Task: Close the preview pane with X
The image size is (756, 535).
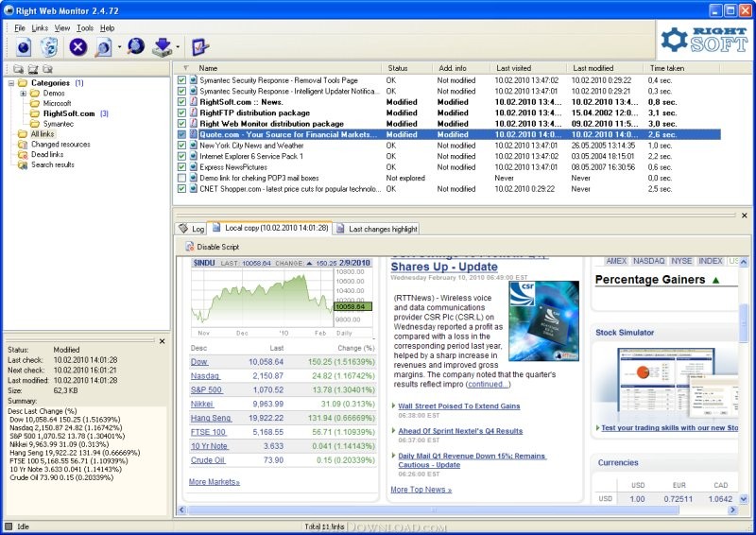Action: point(744,216)
